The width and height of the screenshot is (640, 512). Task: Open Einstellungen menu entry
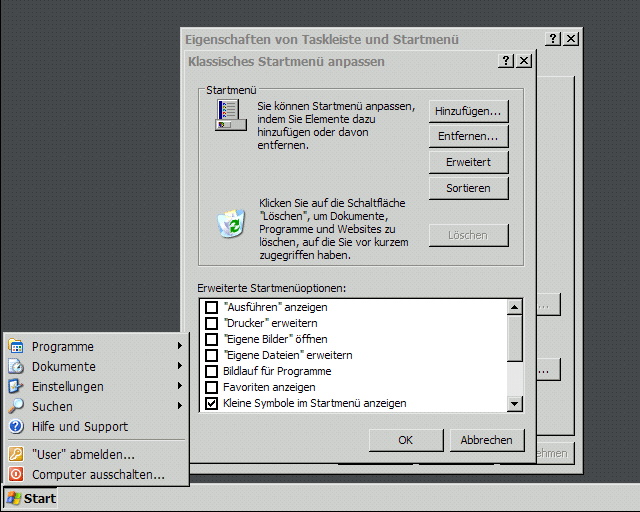[96, 386]
